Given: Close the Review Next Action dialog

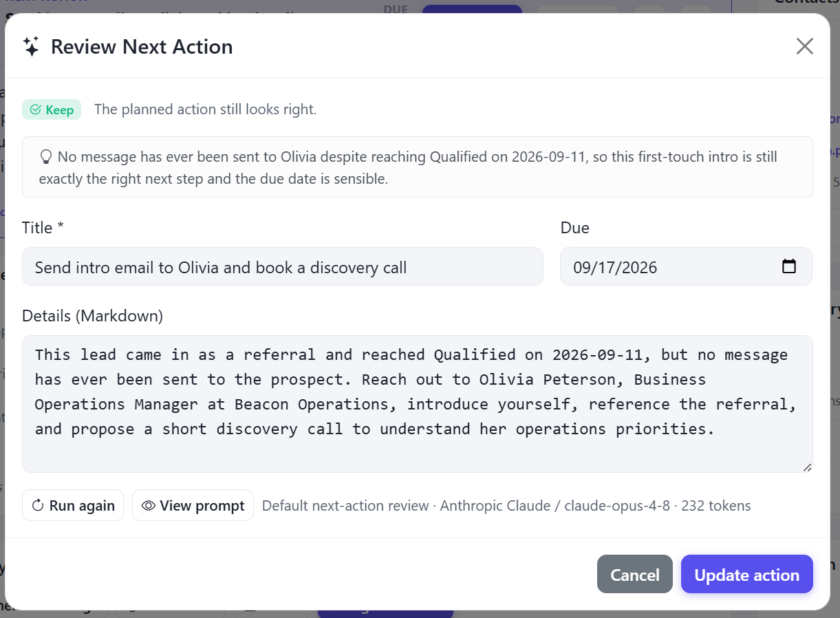Looking at the screenshot, I should point(804,46).
